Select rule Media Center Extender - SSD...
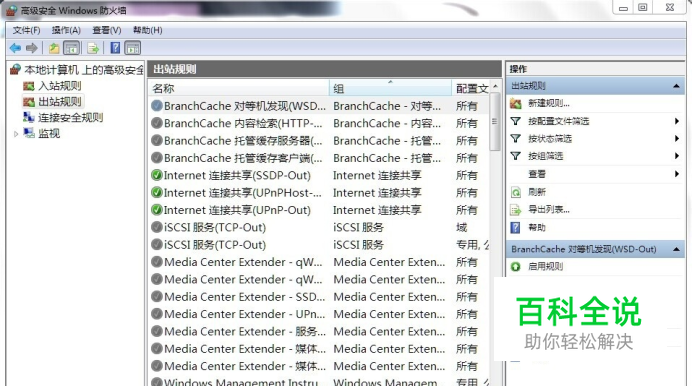This screenshot has width=692, height=386. 244,296
